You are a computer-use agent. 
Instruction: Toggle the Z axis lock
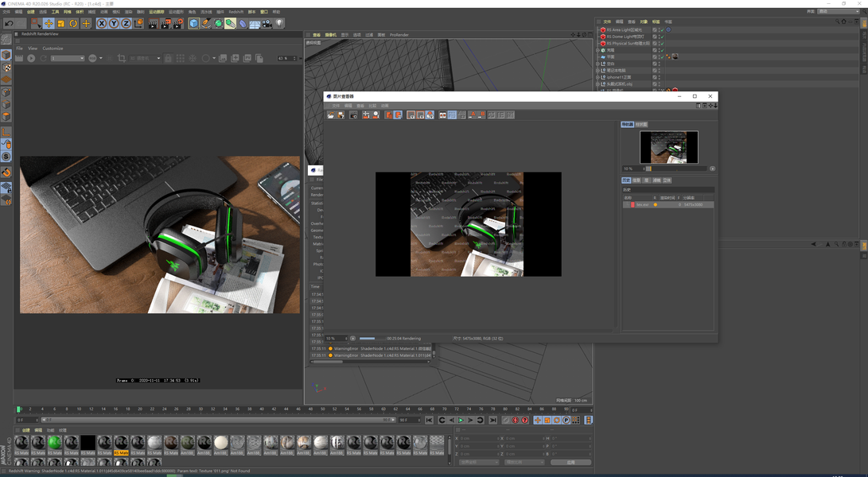pos(126,23)
